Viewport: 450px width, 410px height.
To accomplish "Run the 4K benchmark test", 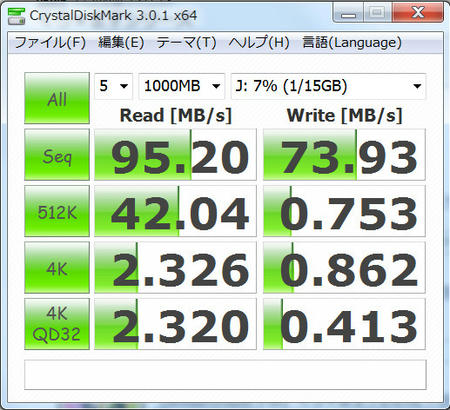I will 57,268.
